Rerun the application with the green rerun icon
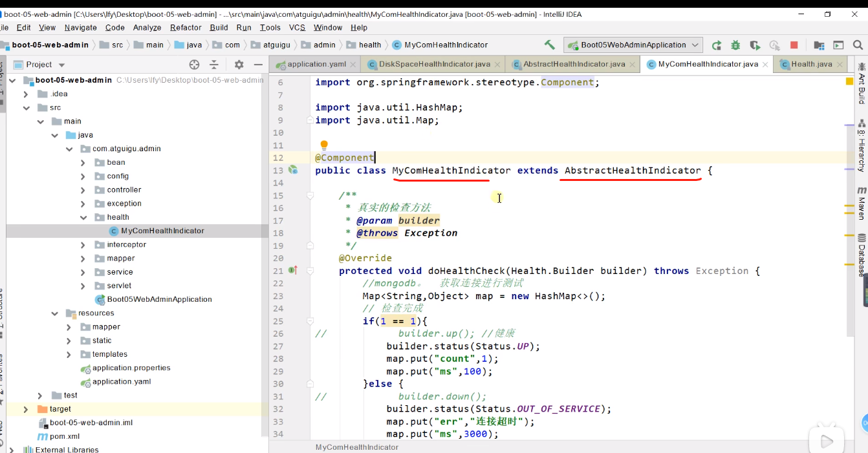Viewport: 868px width, 453px height. (717, 45)
